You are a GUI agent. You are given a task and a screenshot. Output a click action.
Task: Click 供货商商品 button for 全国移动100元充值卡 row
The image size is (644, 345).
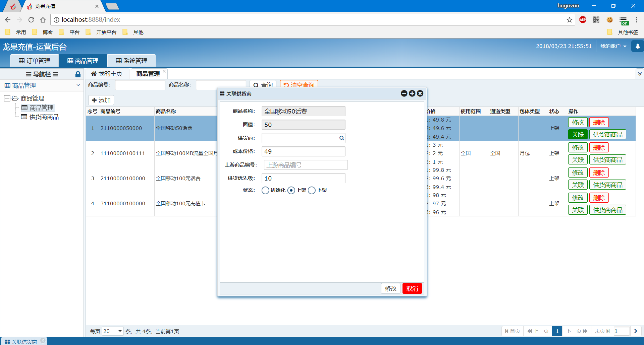tap(608, 210)
